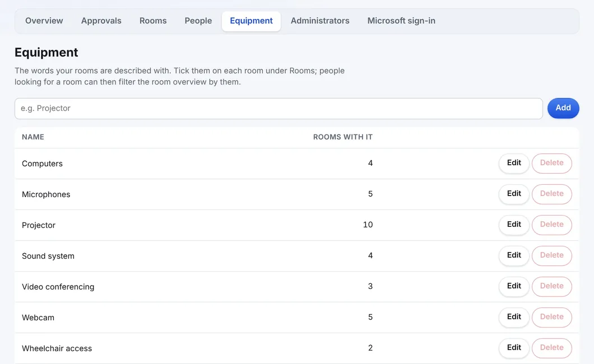
Task: Click the Equipment page heading
Action: point(46,52)
